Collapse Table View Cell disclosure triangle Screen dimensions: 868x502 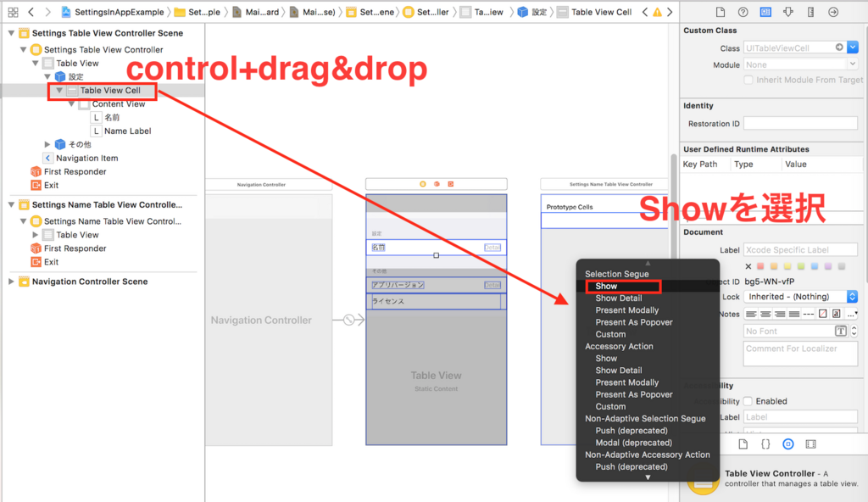point(59,91)
